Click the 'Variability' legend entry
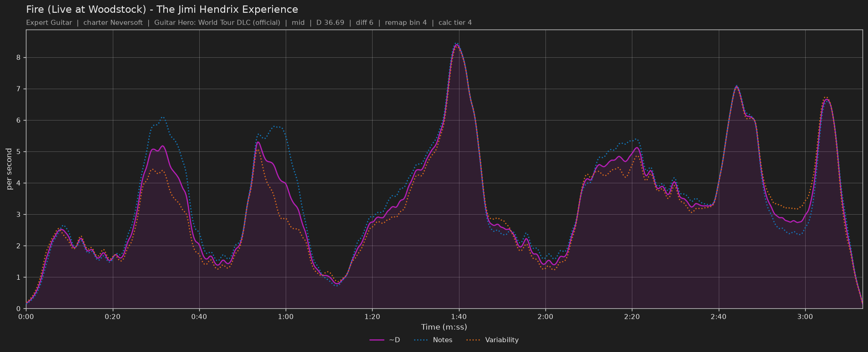 [x=492, y=340]
